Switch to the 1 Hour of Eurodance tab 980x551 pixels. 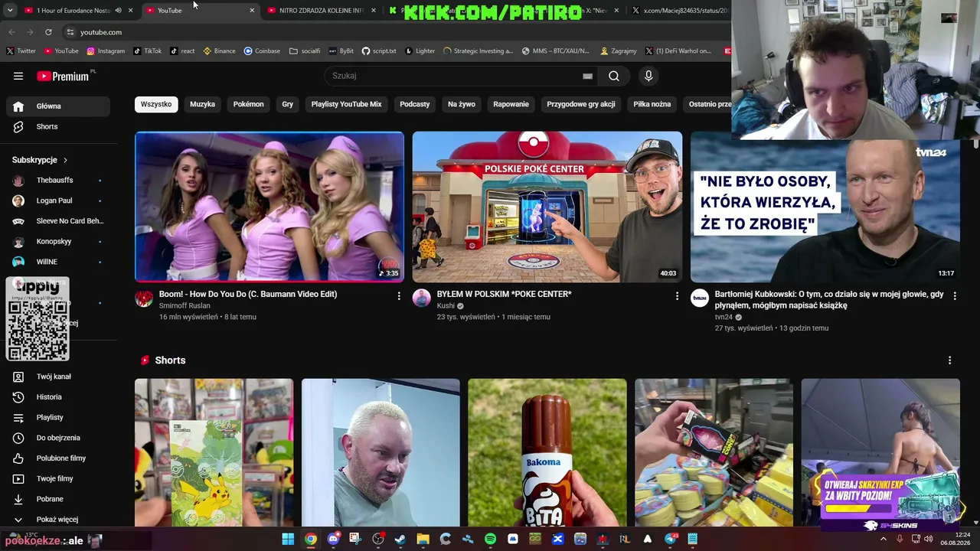(x=79, y=11)
